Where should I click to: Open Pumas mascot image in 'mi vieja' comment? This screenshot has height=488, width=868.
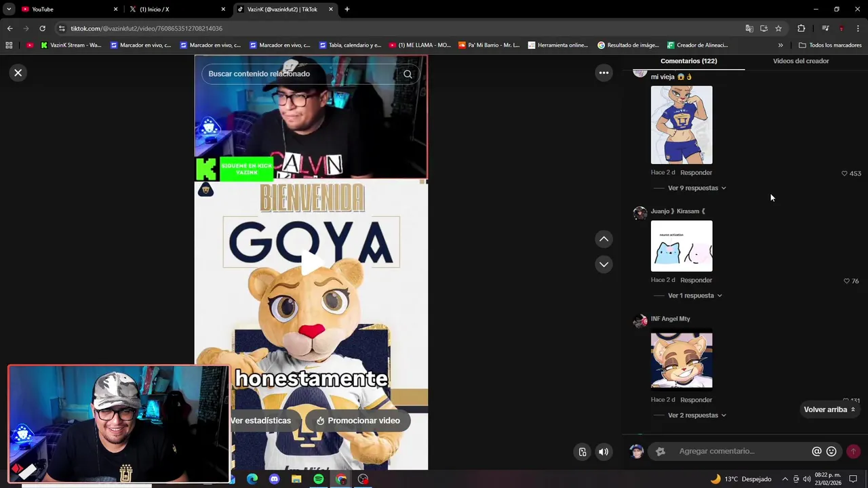[682, 125]
